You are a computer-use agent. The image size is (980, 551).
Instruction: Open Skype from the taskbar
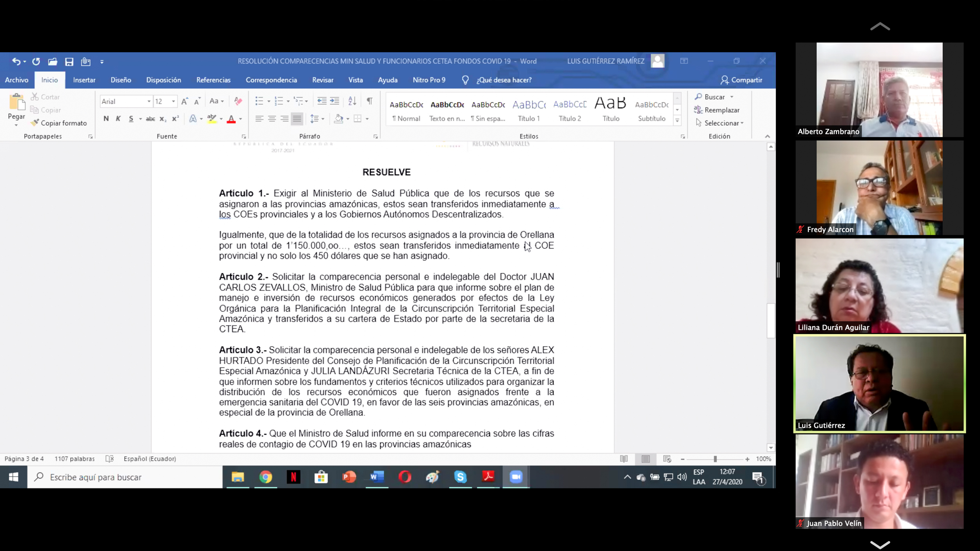click(460, 477)
